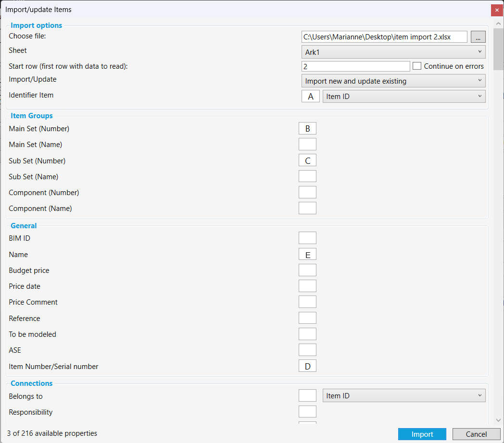Screen dimensions: 504x443
Task: Click the scrollbar down arrow
Action: pyautogui.click(x=498, y=420)
